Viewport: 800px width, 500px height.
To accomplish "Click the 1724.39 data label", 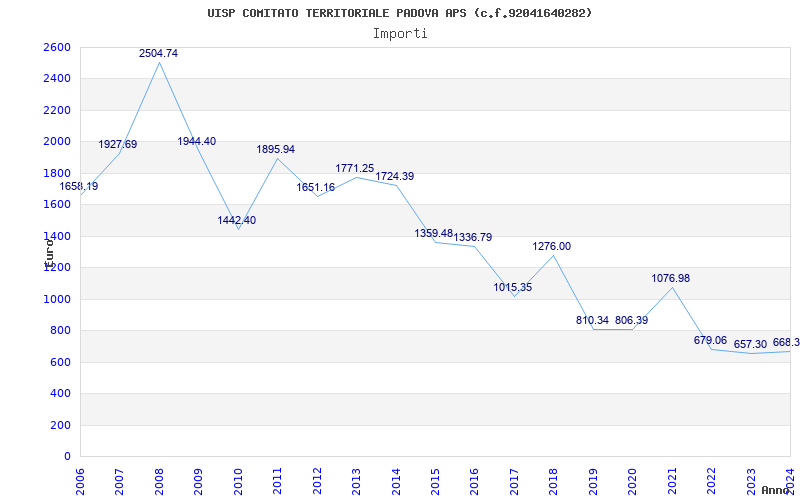I will click(x=395, y=177).
